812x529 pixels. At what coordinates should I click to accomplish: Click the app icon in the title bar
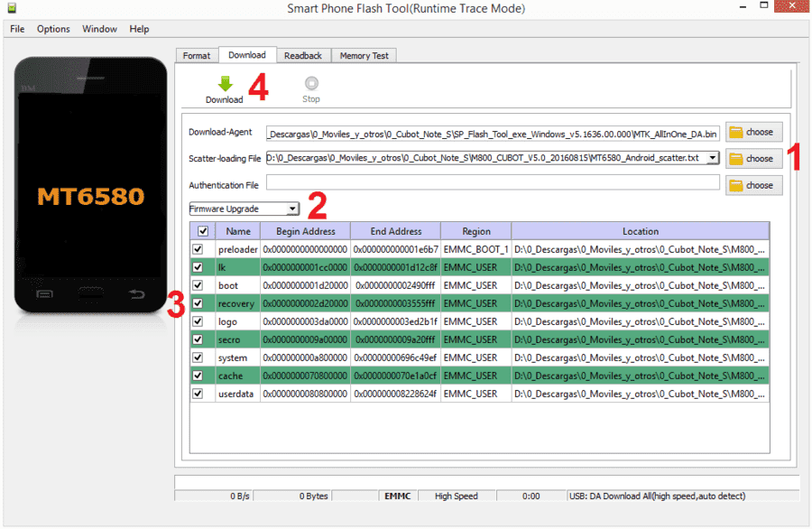[12, 8]
